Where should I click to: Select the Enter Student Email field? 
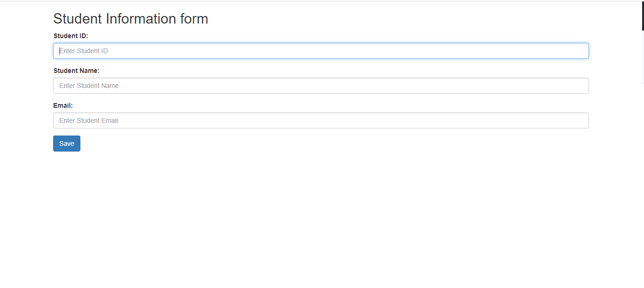(321, 120)
